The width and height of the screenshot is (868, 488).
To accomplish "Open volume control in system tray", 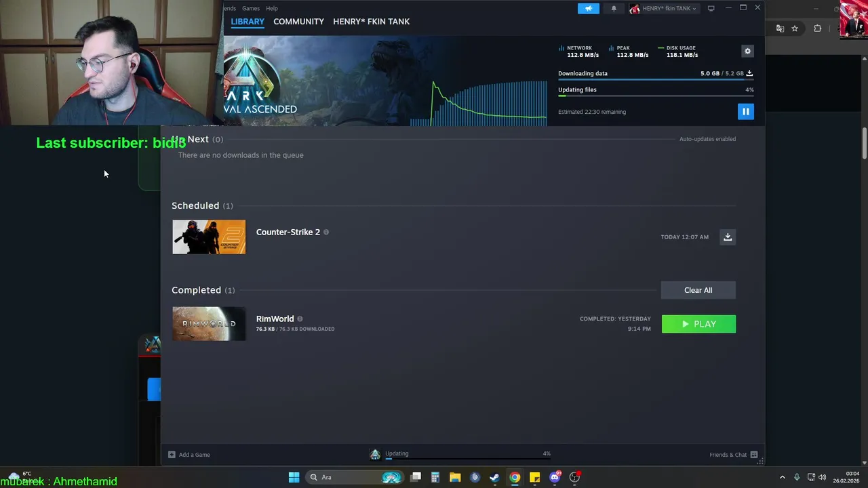I will click(822, 477).
